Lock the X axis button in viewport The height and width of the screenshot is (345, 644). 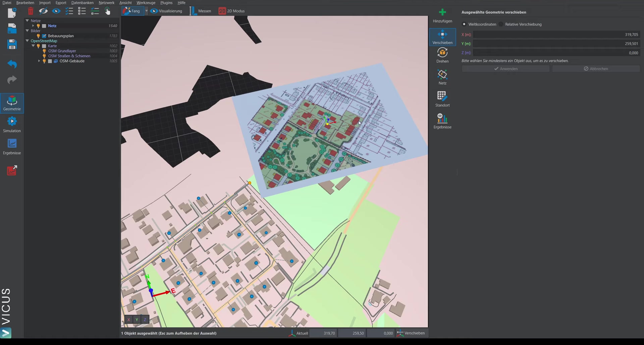128,320
